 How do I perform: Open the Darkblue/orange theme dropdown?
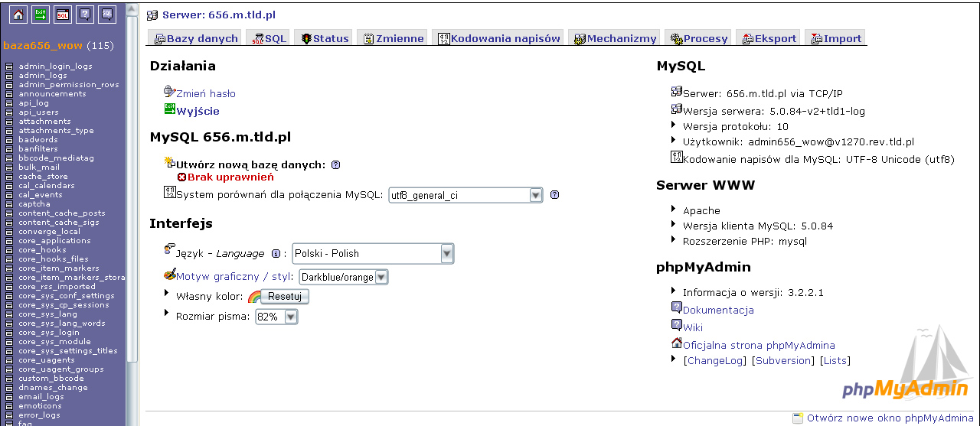coord(381,277)
